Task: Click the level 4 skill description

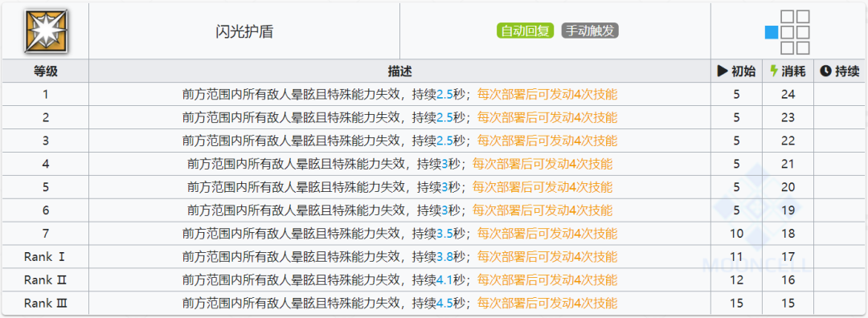Action: 399,165
